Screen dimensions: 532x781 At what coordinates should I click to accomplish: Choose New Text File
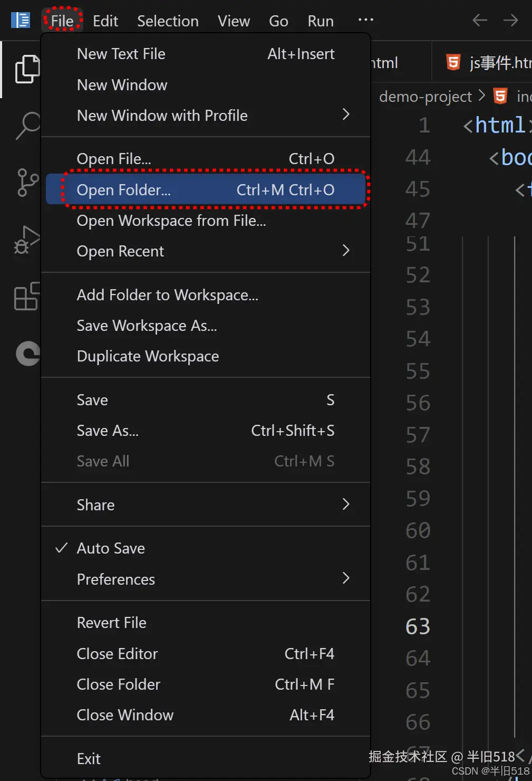point(206,54)
